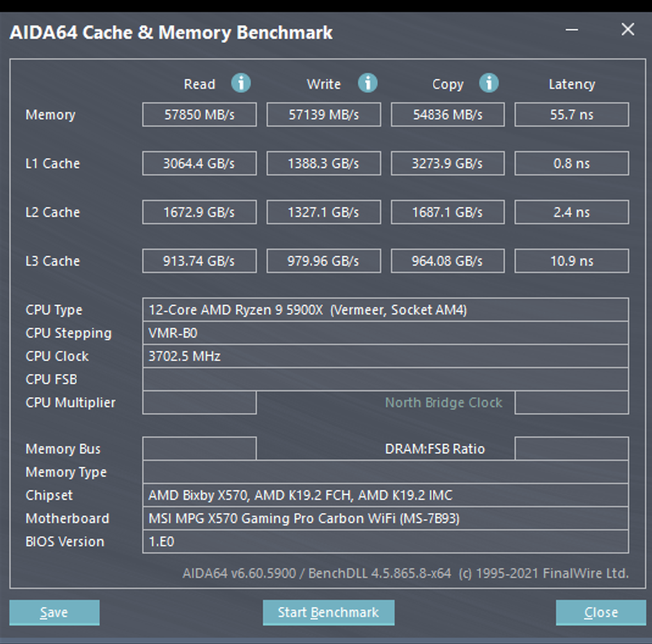Click the Chipset label
The height and width of the screenshot is (644, 652).
click(x=49, y=495)
